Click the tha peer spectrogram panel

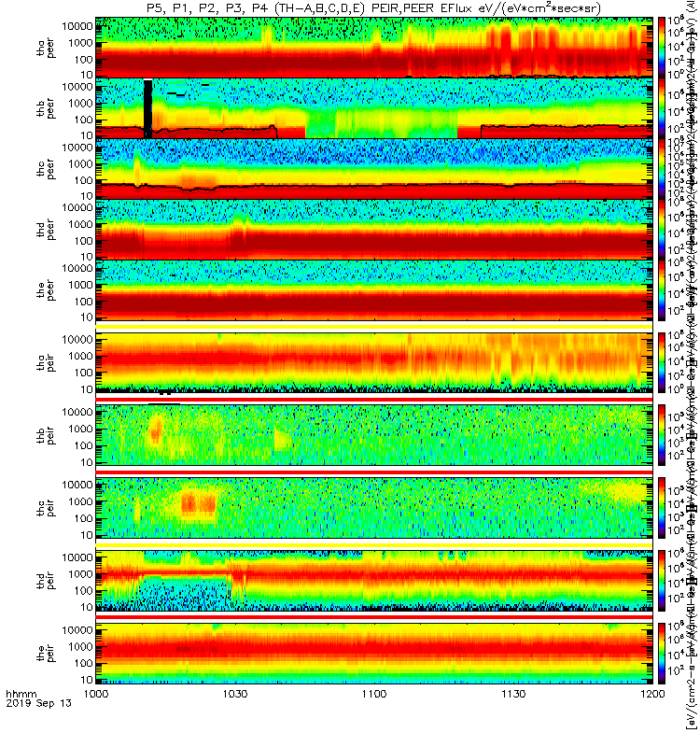pos(374,48)
